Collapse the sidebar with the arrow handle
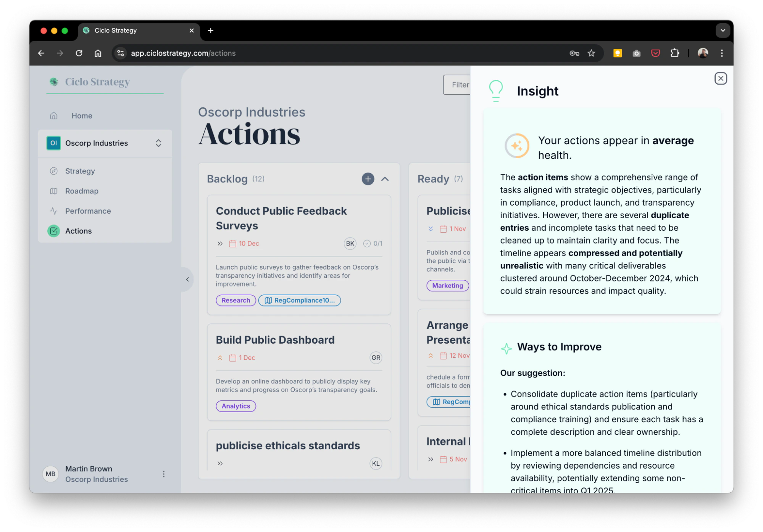The width and height of the screenshot is (763, 532). [187, 280]
